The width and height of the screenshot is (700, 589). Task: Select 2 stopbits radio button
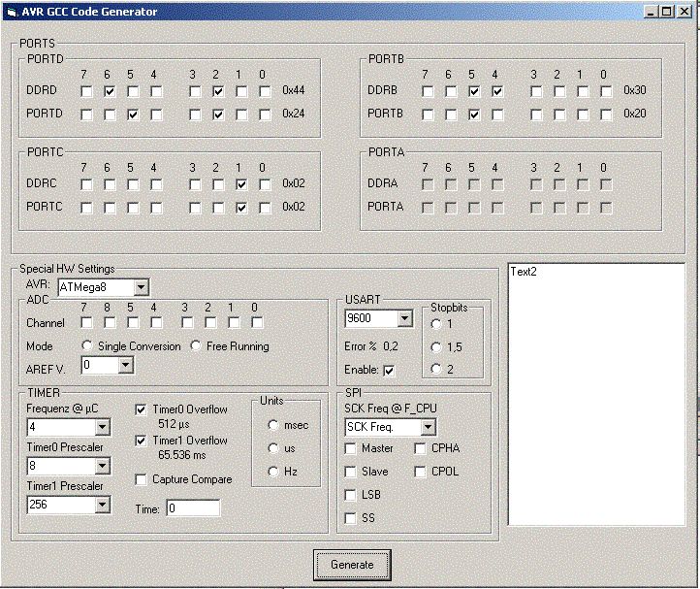click(x=435, y=369)
